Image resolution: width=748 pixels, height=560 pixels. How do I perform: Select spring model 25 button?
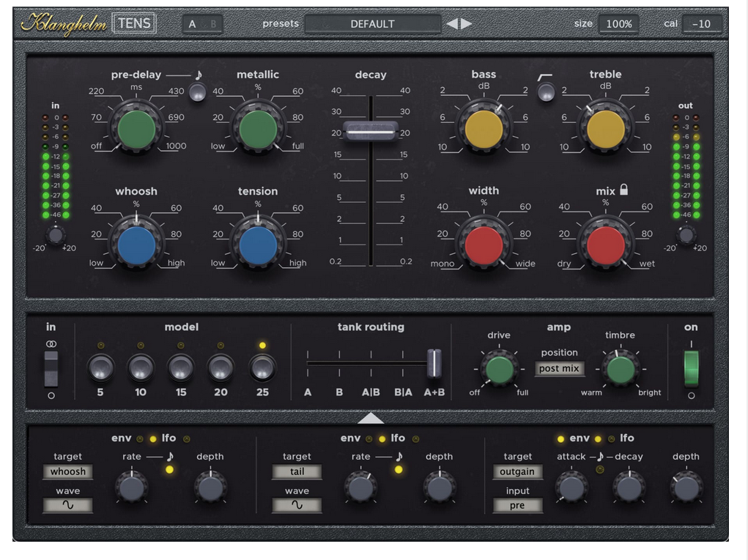coord(262,368)
